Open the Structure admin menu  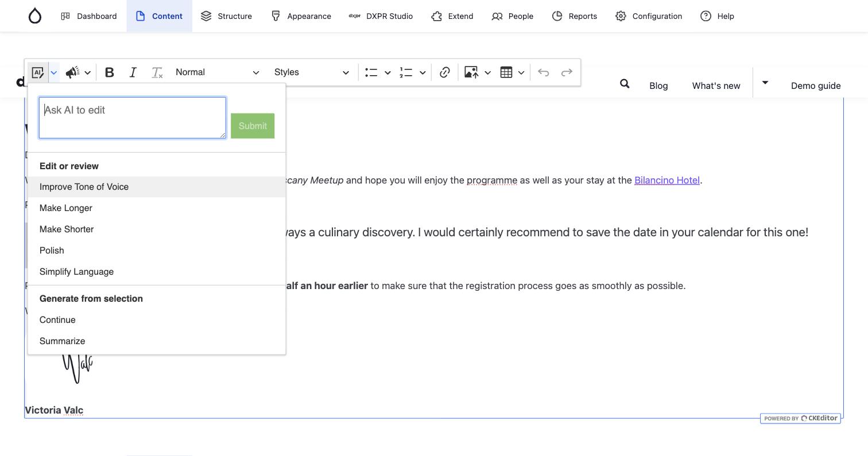226,16
